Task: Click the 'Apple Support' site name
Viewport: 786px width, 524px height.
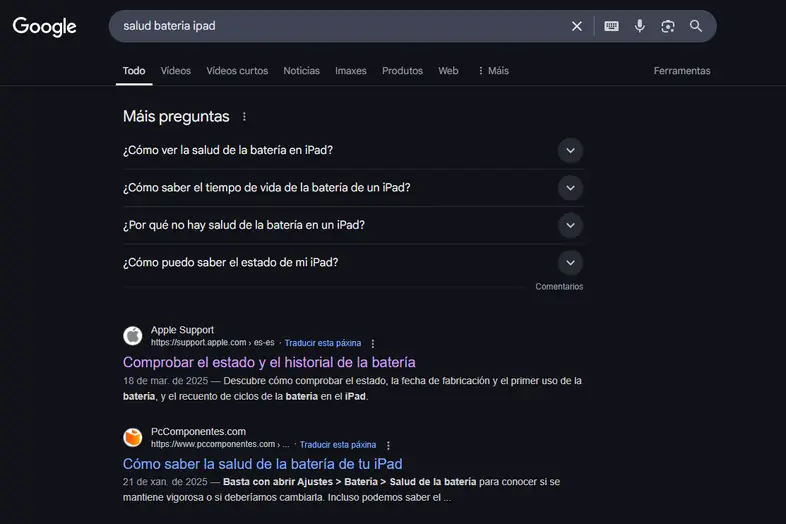Action: coord(182,330)
